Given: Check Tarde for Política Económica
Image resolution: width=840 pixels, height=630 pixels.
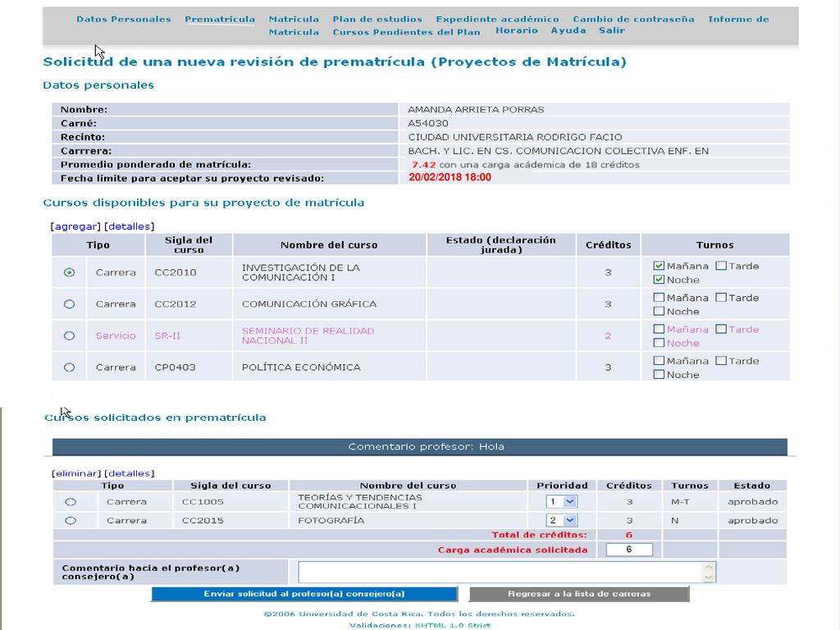Looking at the screenshot, I should (721, 361).
